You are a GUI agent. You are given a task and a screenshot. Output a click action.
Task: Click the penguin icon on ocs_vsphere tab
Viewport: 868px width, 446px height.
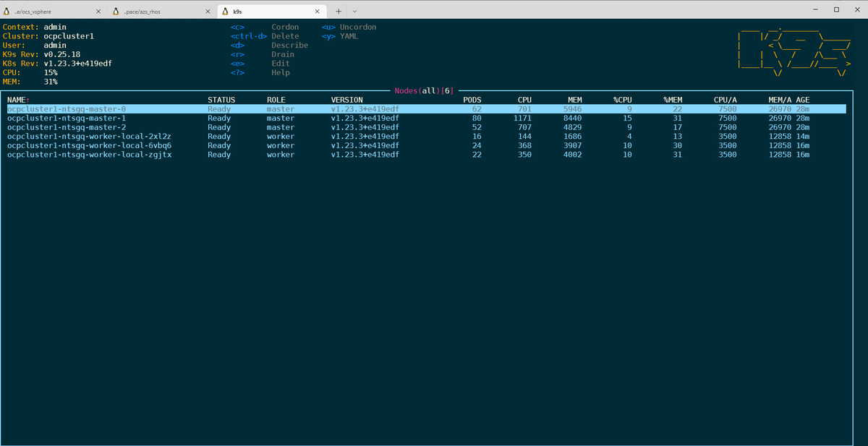7,12
